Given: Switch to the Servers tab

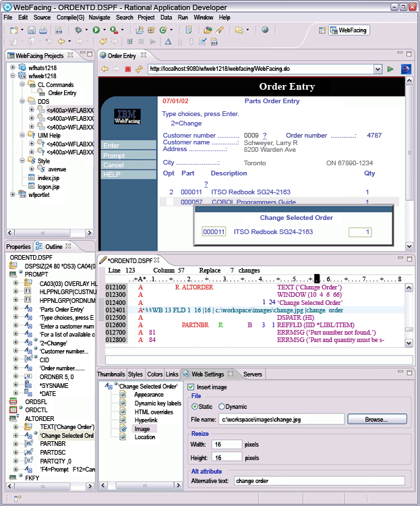Looking at the screenshot, I should [x=253, y=374].
